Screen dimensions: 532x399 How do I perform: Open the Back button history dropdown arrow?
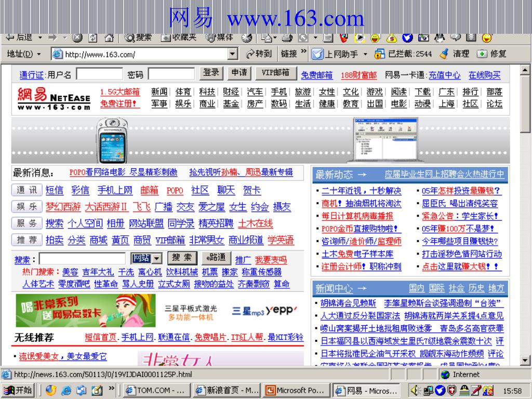pyautogui.click(x=40, y=37)
